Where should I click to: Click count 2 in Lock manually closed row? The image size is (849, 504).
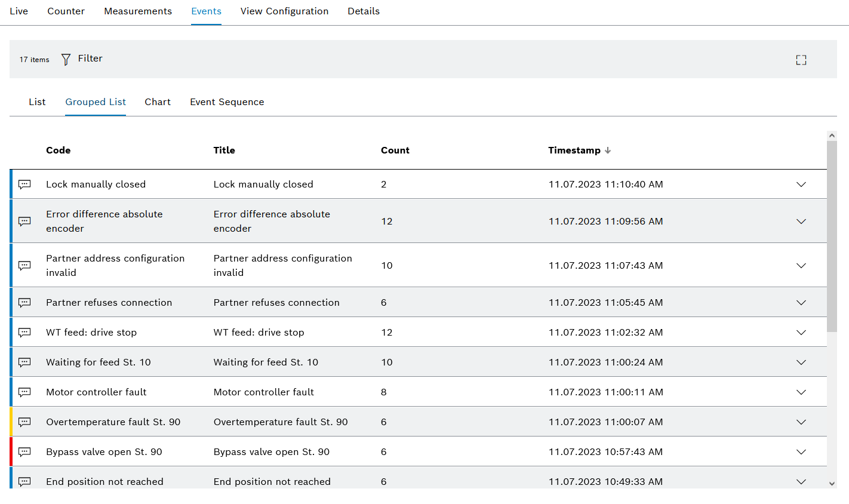(384, 185)
